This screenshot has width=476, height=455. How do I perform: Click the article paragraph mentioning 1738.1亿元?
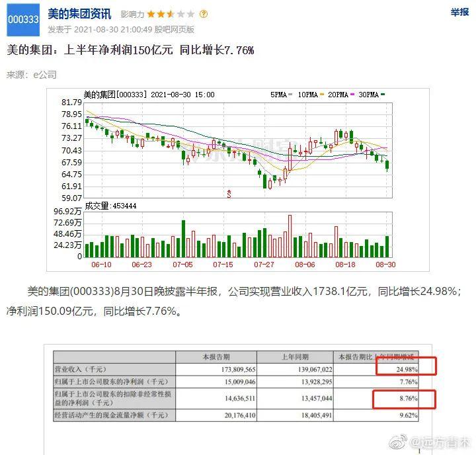[x=234, y=301]
